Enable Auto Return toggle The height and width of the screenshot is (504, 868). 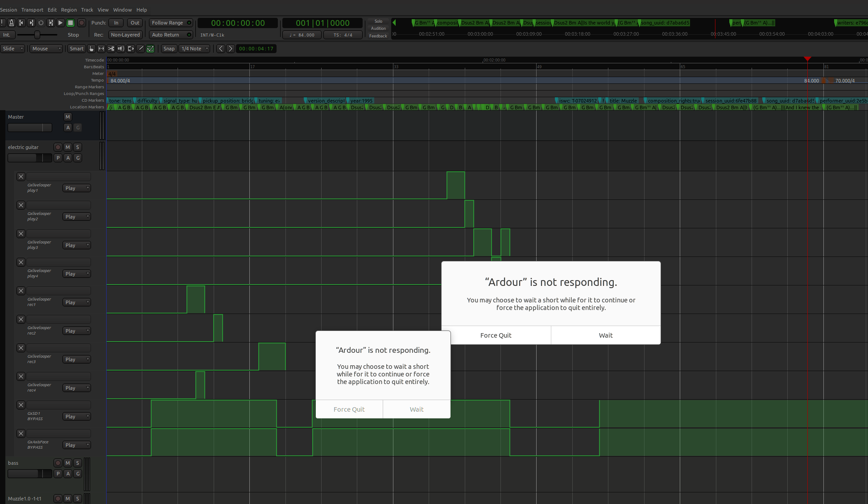[170, 35]
